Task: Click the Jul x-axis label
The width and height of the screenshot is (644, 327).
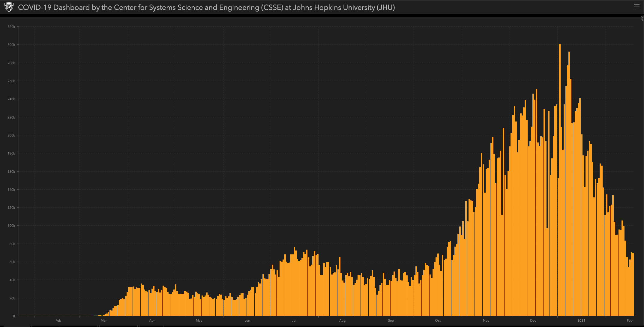Action: (x=294, y=320)
